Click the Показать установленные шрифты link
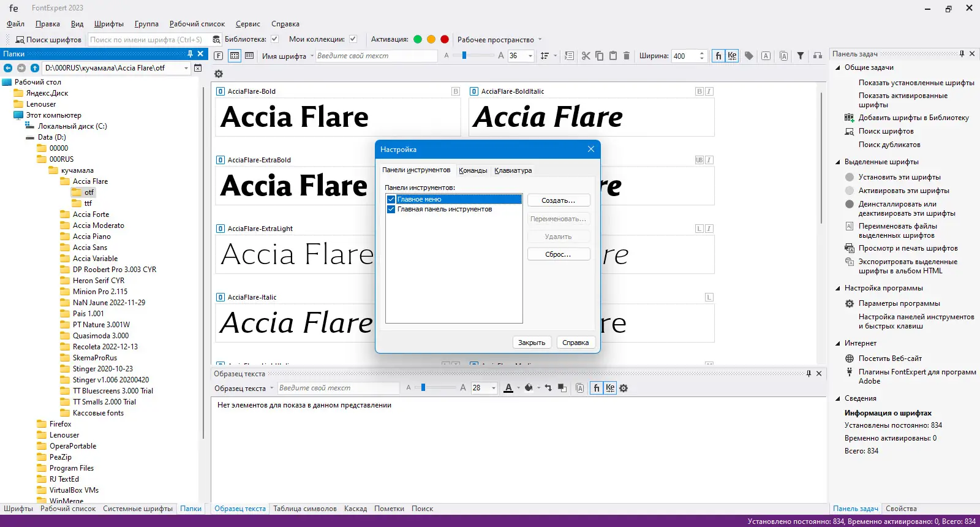Screen dimensions: 980x527 (916, 83)
